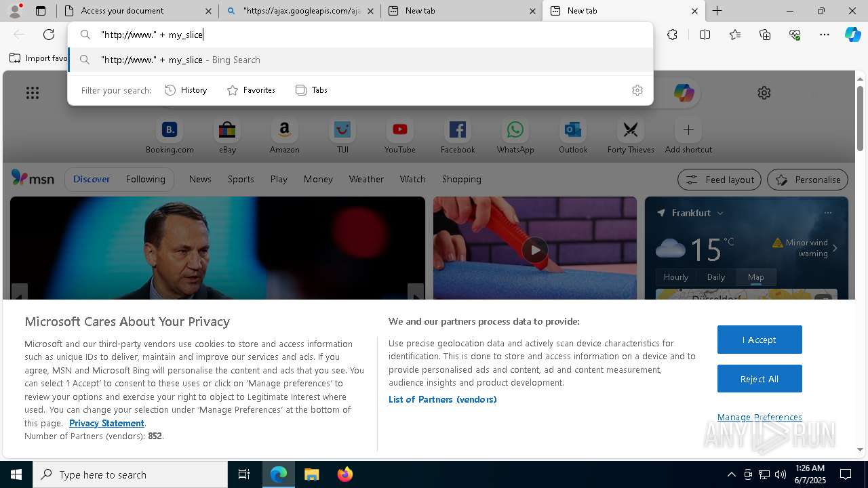
Task: Open the Collections icon
Action: click(x=765, y=35)
